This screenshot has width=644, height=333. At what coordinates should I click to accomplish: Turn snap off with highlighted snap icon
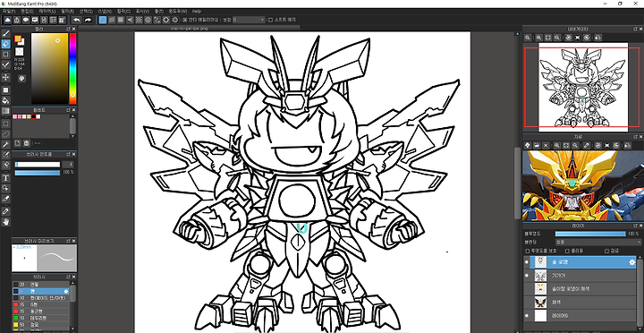[x=103, y=20]
